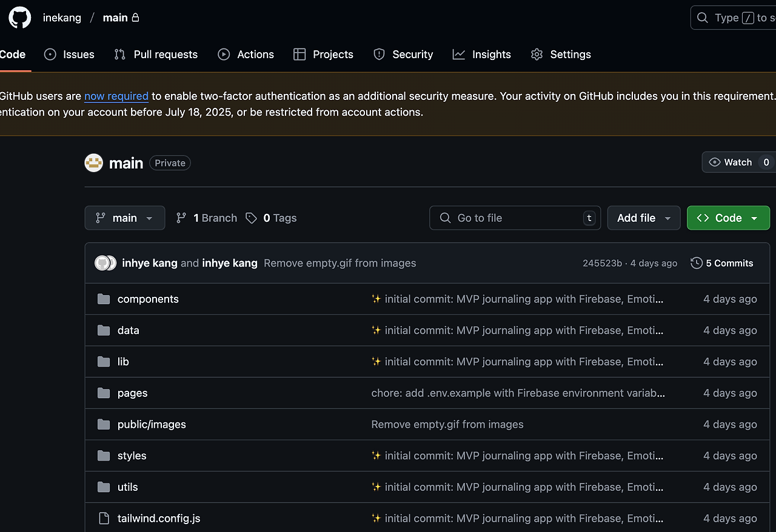The height and width of the screenshot is (532, 776).
Task: Open the now required link
Action: [x=116, y=96]
